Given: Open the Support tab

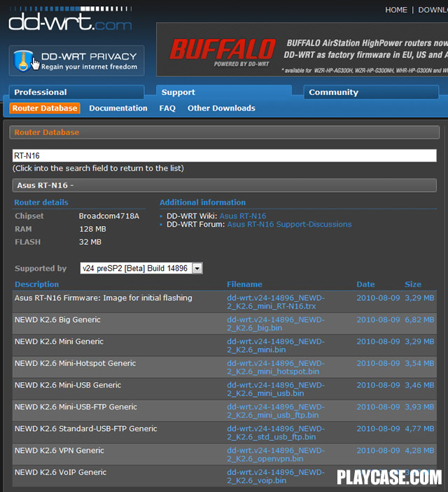Looking at the screenshot, I should [224, 92].
